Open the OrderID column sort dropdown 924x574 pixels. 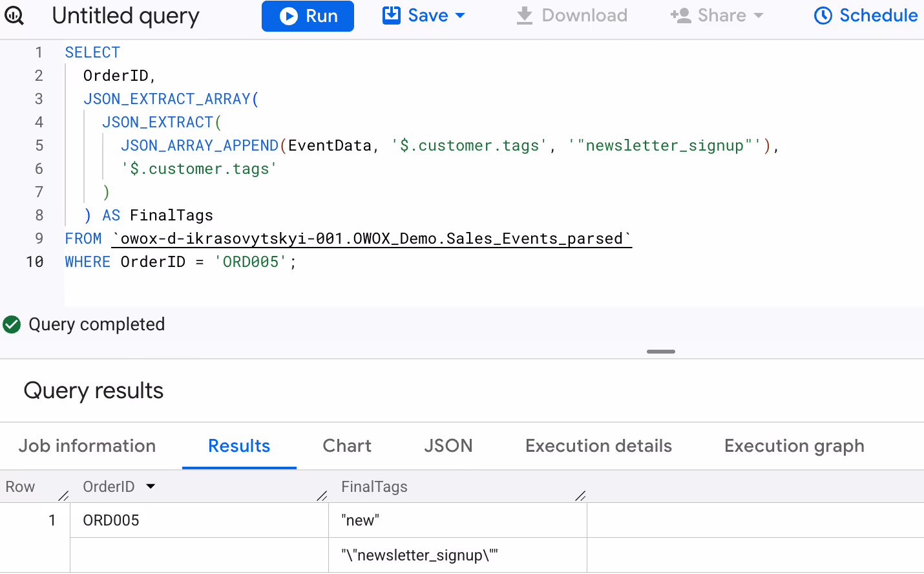(151, 486)
